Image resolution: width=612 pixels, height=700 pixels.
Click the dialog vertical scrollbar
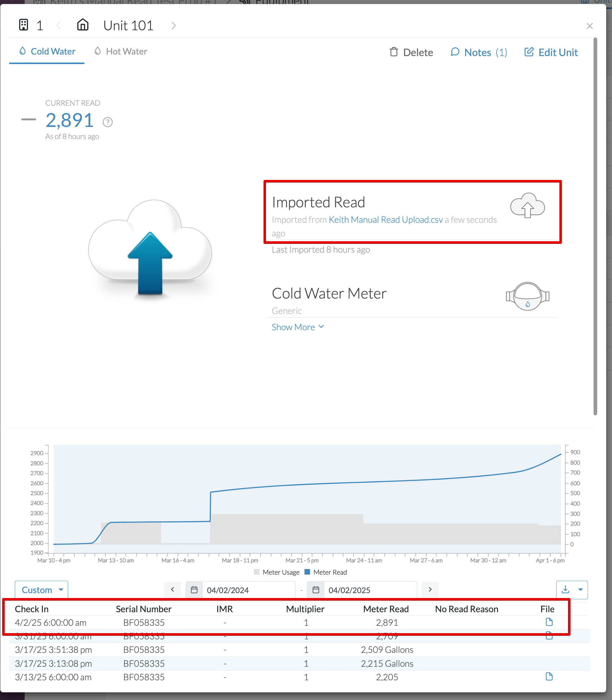[595, 226]
